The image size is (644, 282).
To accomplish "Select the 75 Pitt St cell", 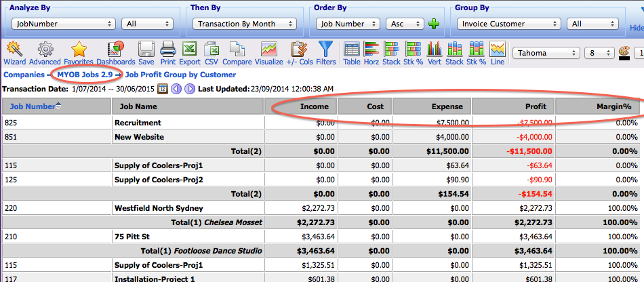I will 188,237.
